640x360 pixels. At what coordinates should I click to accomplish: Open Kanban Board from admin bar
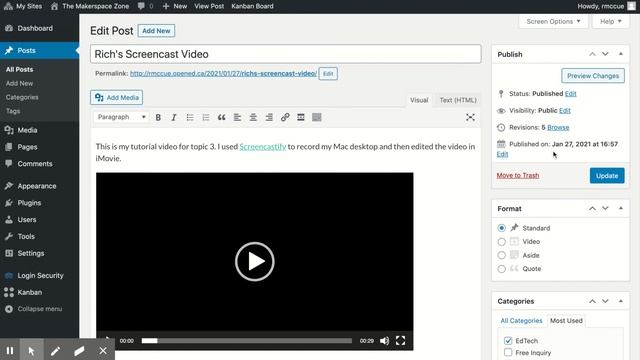click(252, 6)
